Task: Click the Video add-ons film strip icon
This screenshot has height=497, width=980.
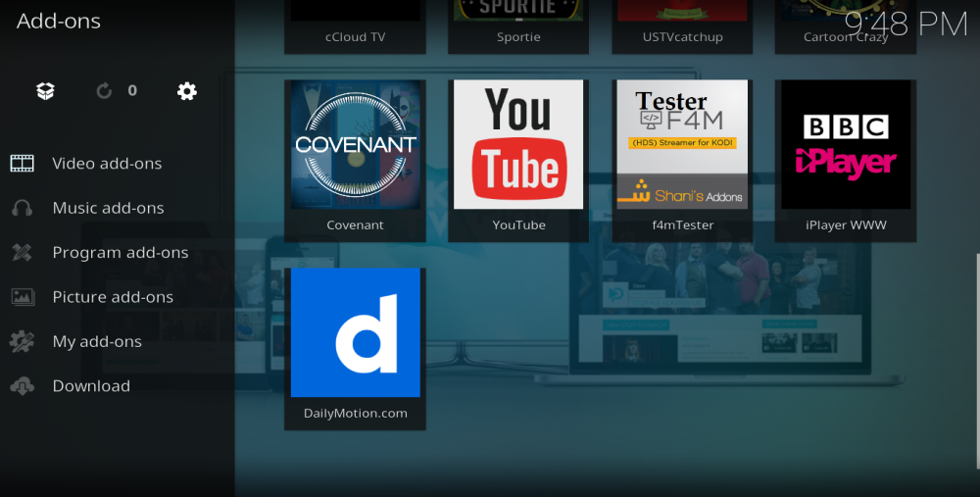Action: (23, 164)
